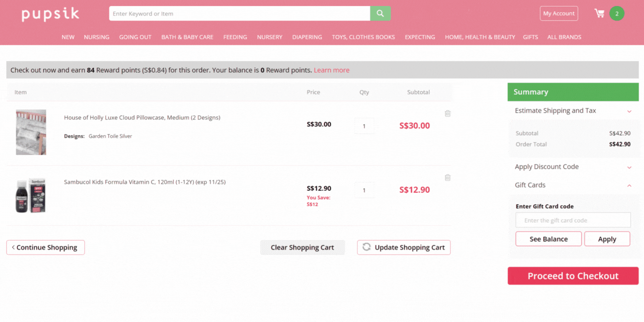644x322 pixels.
Task: Click My Account
Action: tap(559, 13)
